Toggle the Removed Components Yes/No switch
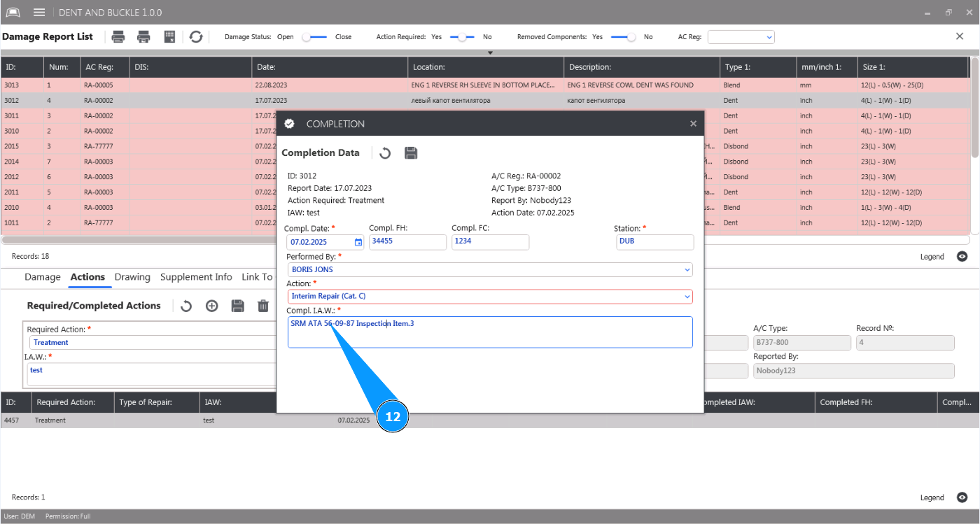The height and width of the screenshot is (524, 980). click(623, 37)
